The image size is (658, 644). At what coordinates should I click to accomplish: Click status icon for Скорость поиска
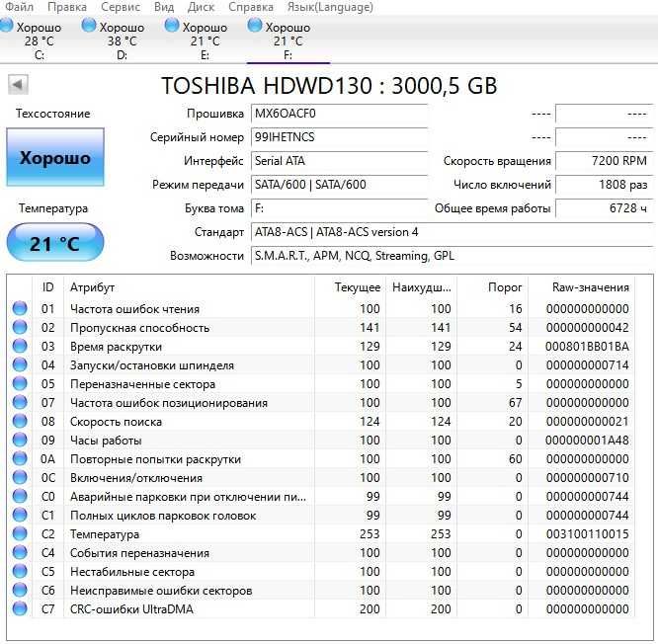[20, 421]
